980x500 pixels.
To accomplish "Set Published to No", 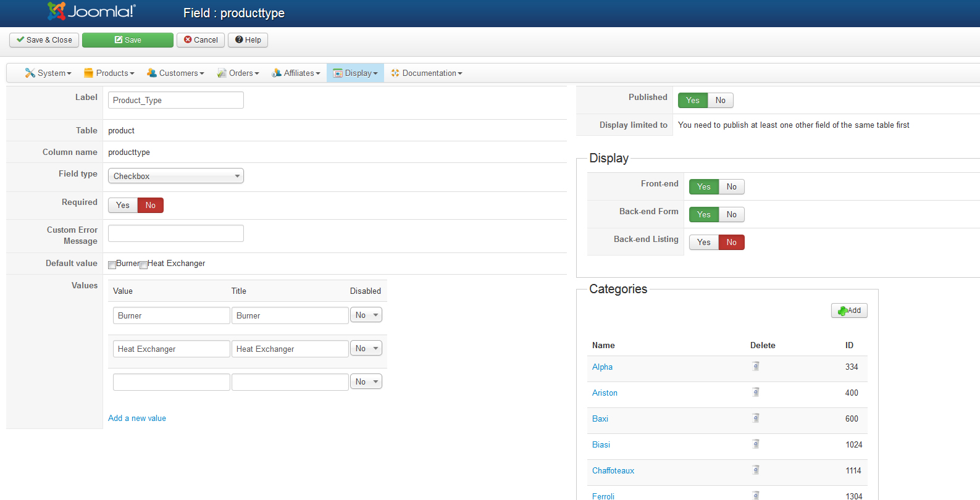I will (721, 100).
